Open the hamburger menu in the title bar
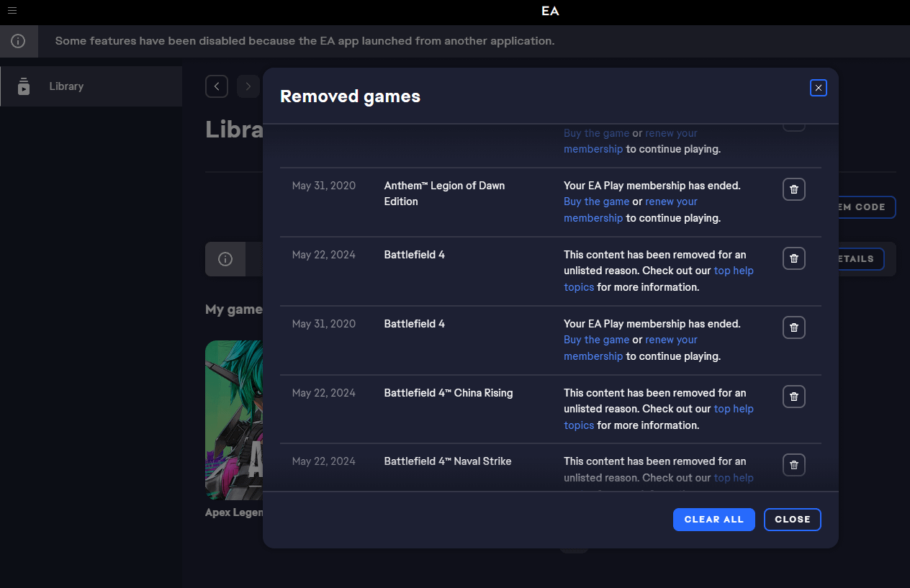The image size is (910, 588). pyautogui.click(x=12, y=11)
